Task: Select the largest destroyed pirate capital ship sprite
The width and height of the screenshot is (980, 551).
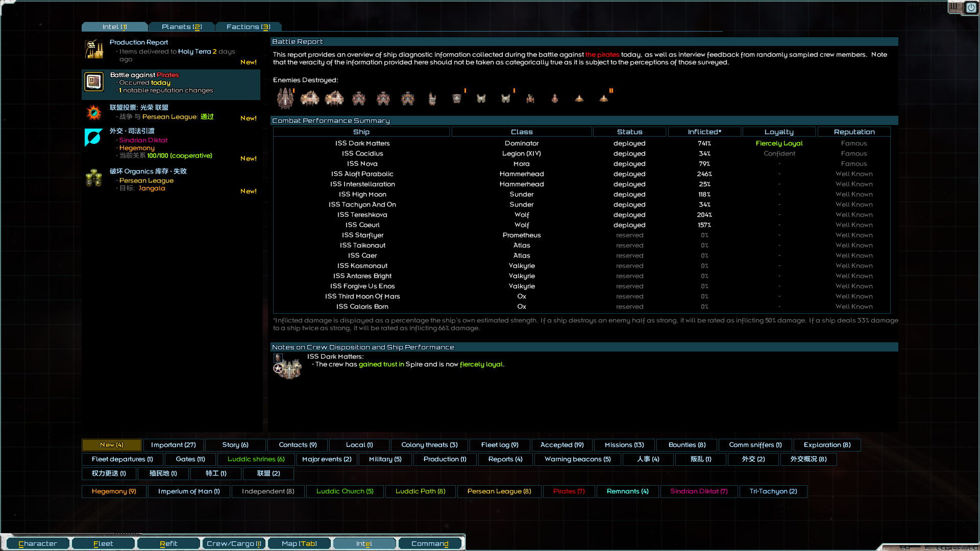Action: click(285, 98)
